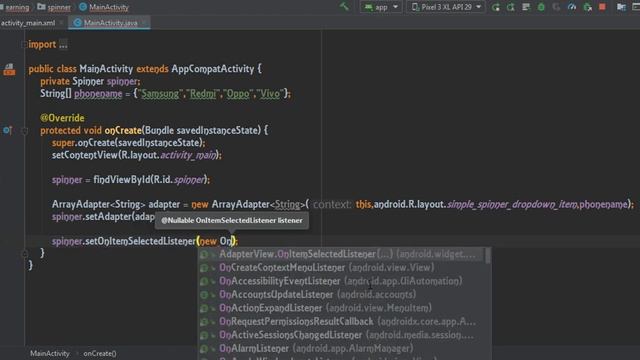The height and width of the screenshot is (360, 640).
Task: Click the folded import ellipsis
Action: 63,44
